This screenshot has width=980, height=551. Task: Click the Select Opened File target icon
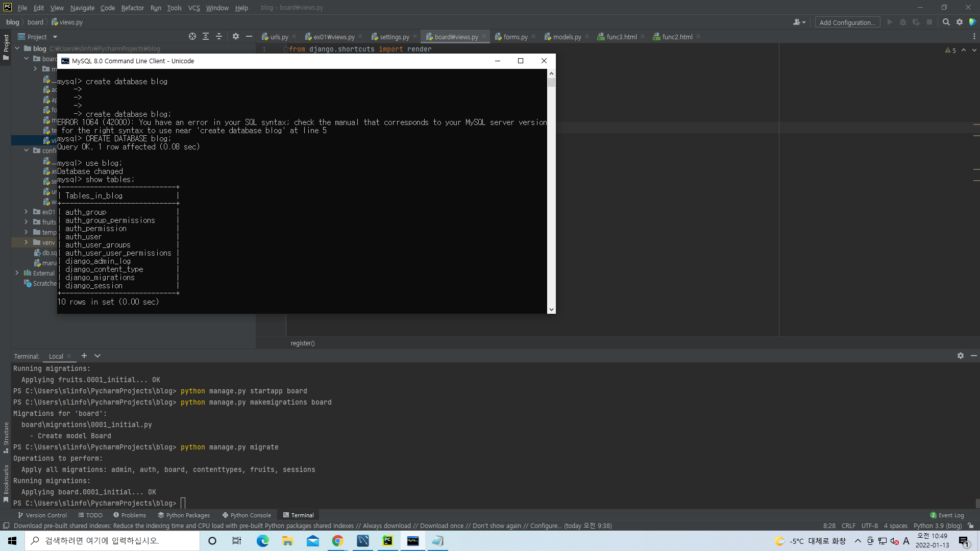point(192,36)
